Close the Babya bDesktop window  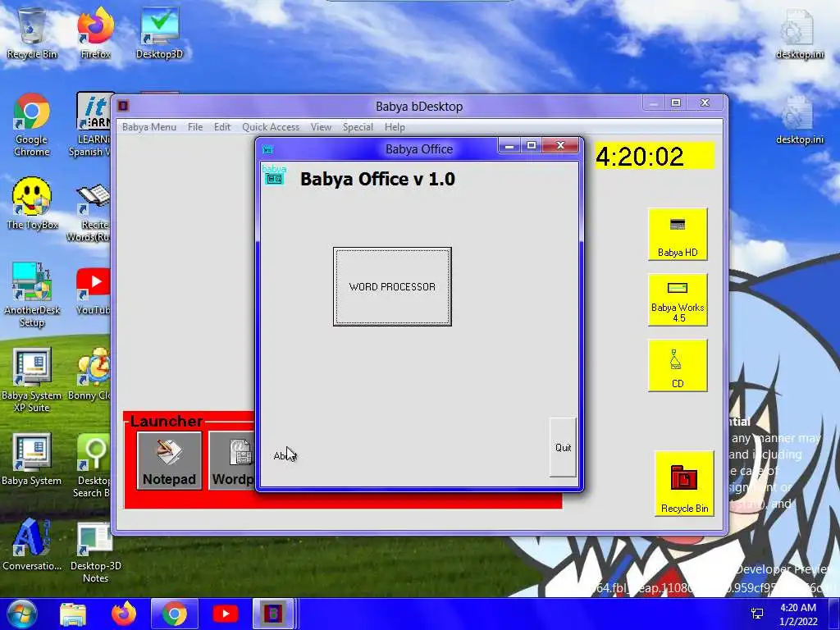705,103
